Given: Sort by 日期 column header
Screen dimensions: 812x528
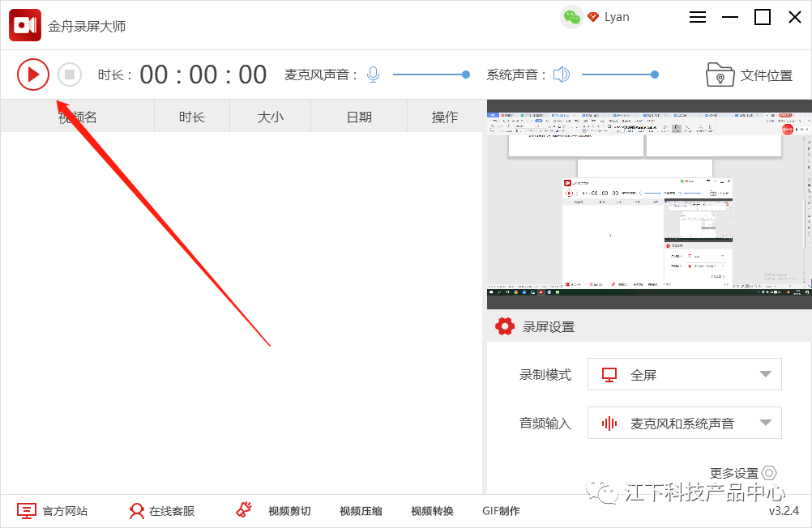Looking at the screenshot, I should pos(359,117).
